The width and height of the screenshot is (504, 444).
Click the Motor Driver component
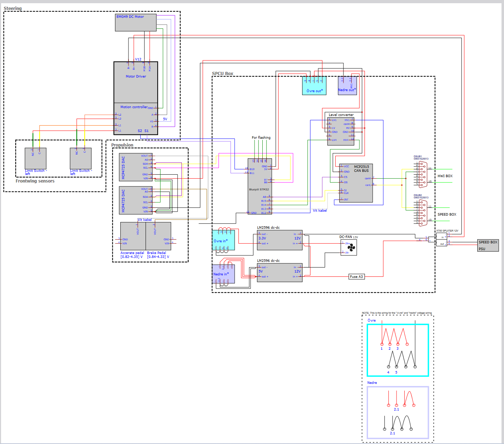pos(136,82)
